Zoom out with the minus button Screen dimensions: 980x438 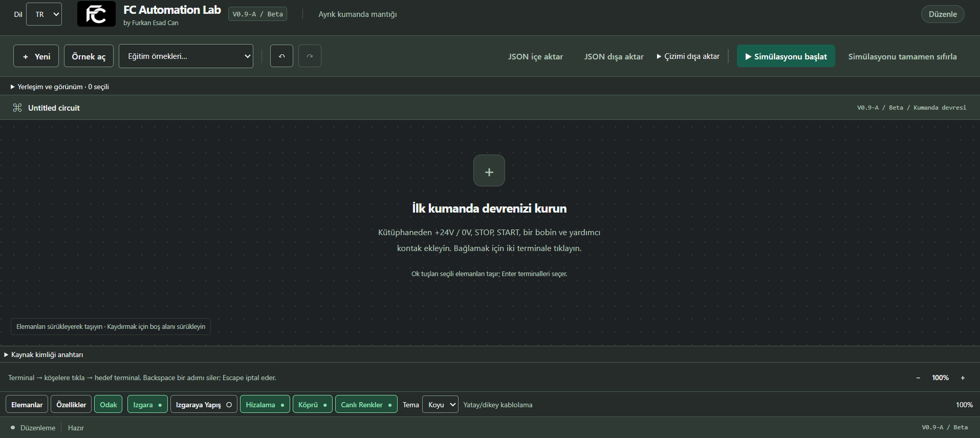point(918,378)
